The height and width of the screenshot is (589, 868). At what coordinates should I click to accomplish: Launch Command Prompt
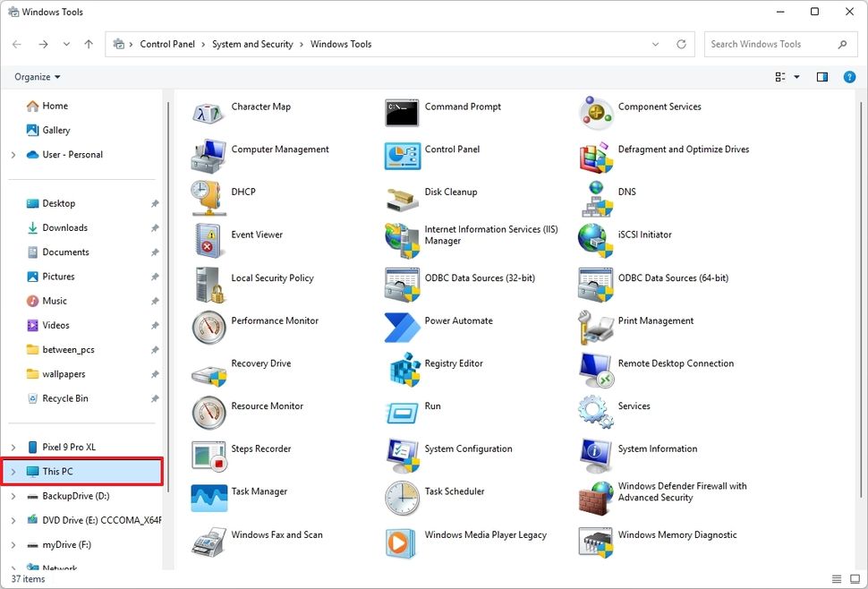coord(463,106)
